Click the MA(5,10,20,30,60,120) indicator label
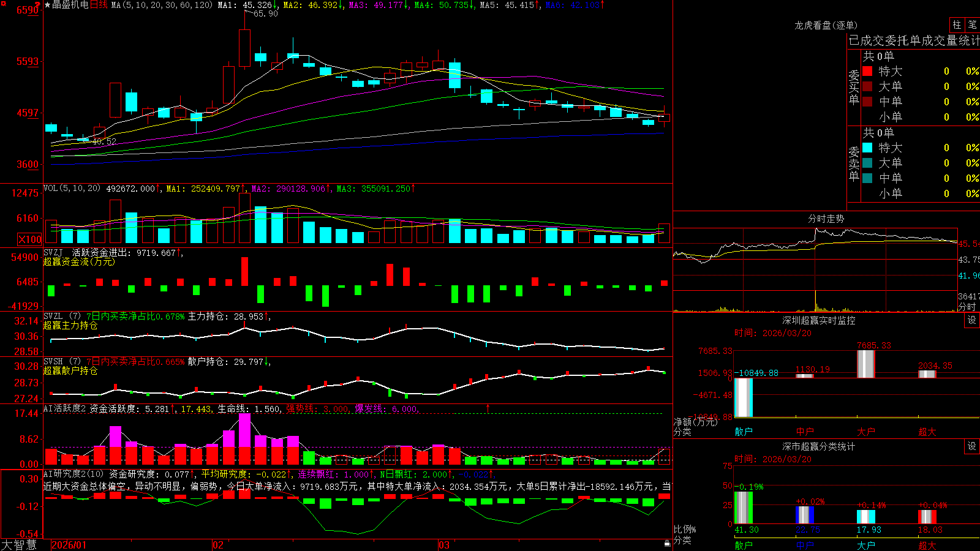The height and width of the screenshot is (551, 980). [162, 5]
